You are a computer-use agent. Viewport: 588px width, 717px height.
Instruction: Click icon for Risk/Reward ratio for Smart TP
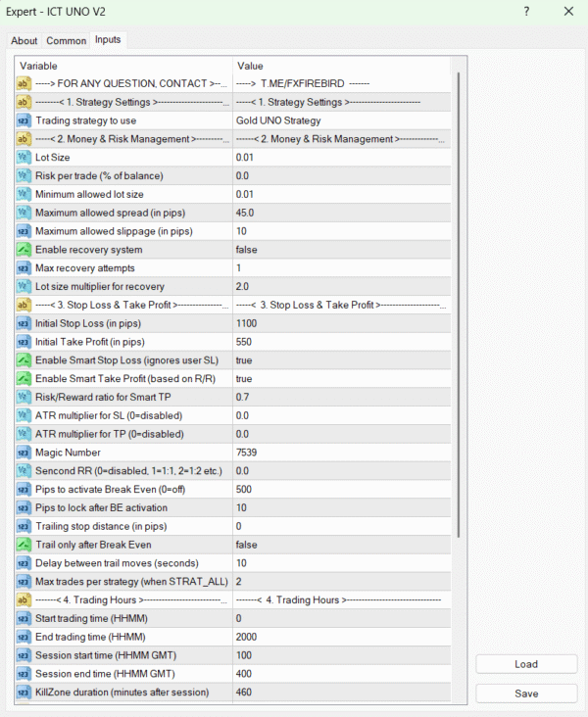(24, 397)
